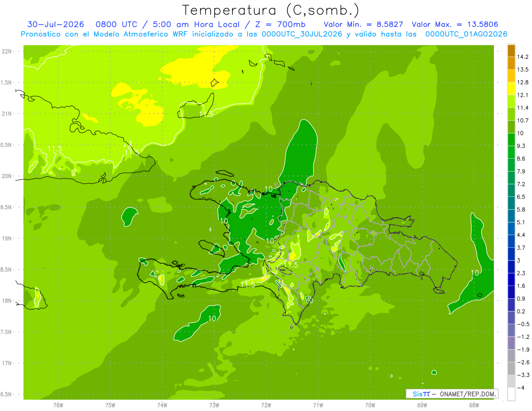Click the "14.2" color scale label
The image size is (532, 411).
tap(523, 57)
